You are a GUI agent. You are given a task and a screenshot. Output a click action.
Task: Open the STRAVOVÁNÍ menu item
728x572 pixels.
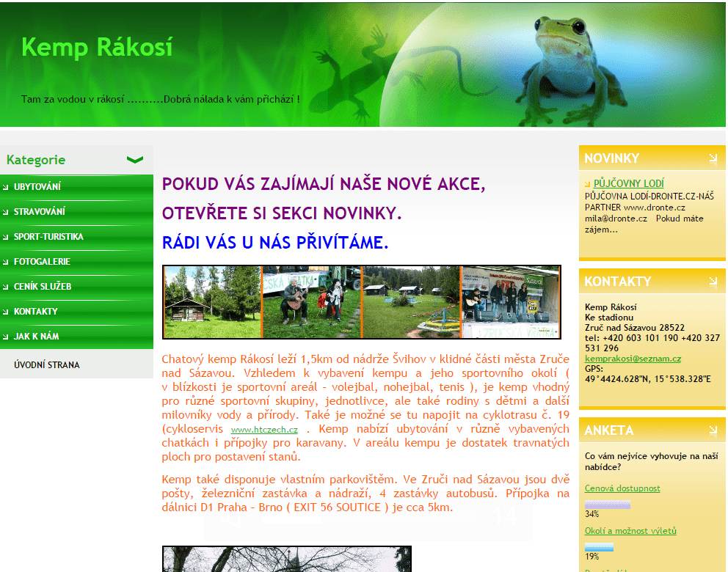pos(39,212)
